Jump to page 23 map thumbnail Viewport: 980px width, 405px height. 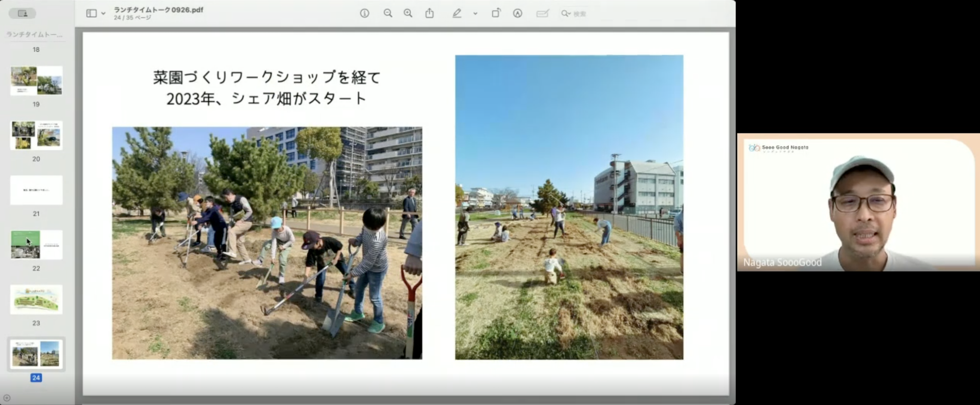(x=36, y=299)
